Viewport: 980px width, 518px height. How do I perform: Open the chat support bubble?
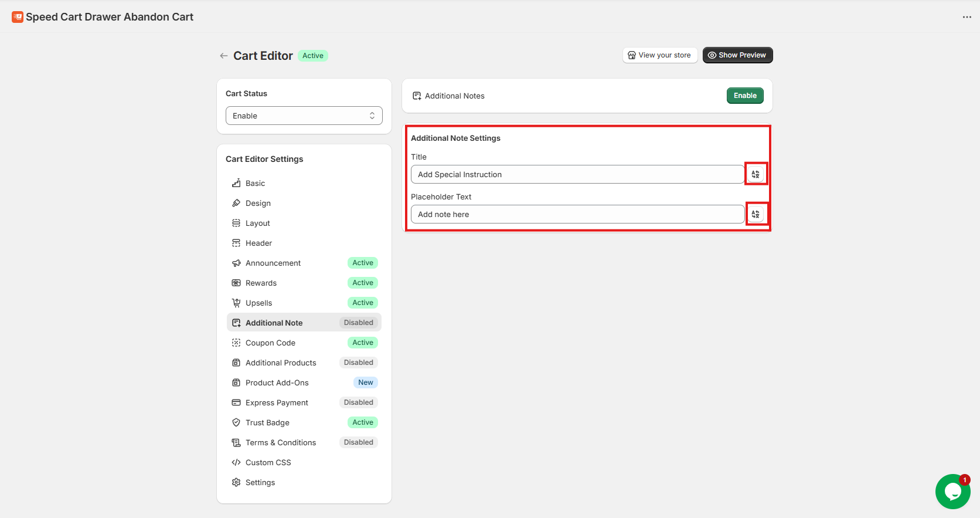[x=952, y=492]
